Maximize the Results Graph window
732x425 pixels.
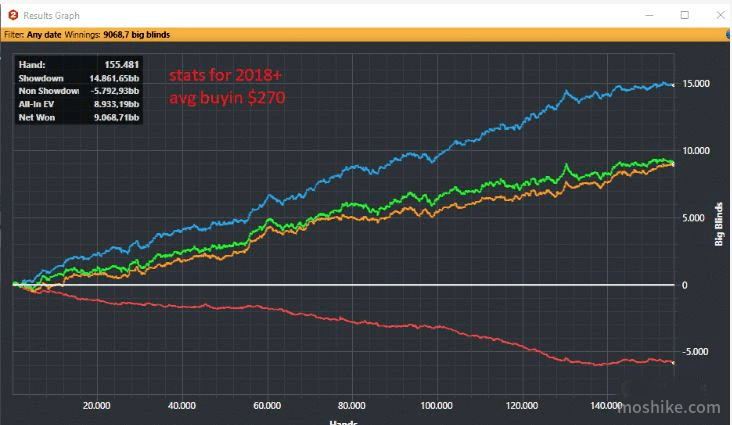(684, 15)
